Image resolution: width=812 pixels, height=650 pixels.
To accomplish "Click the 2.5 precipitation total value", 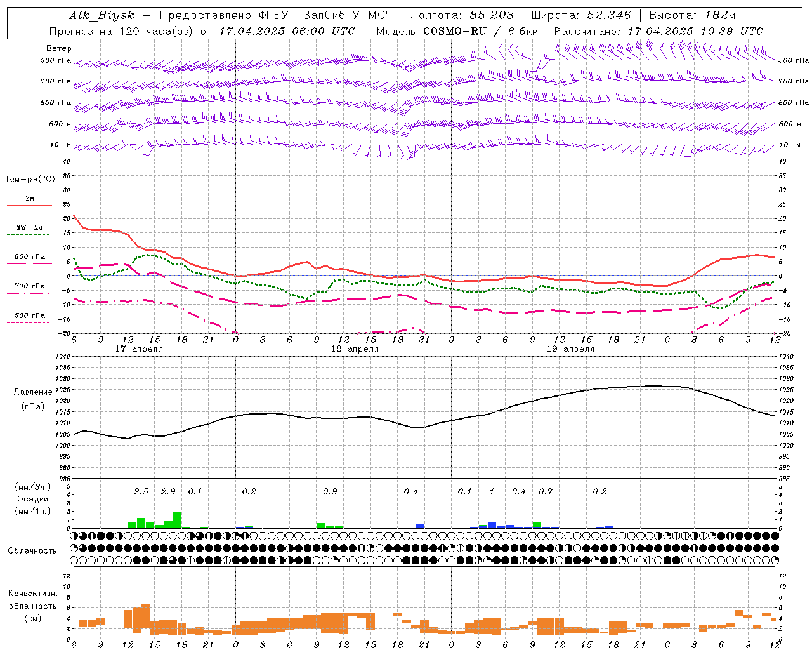I will pos(141,492).
